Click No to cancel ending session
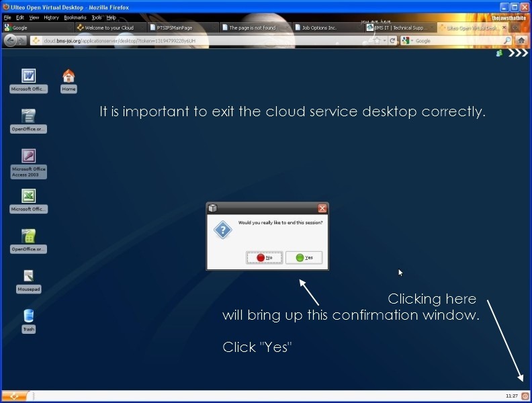 coord(264,257)
